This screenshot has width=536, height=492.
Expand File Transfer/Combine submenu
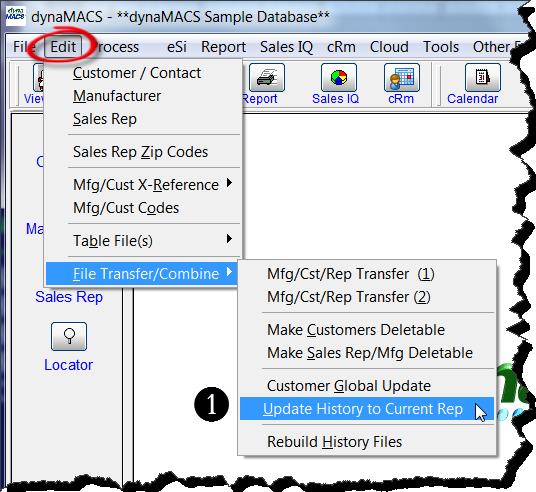(142, 274)
